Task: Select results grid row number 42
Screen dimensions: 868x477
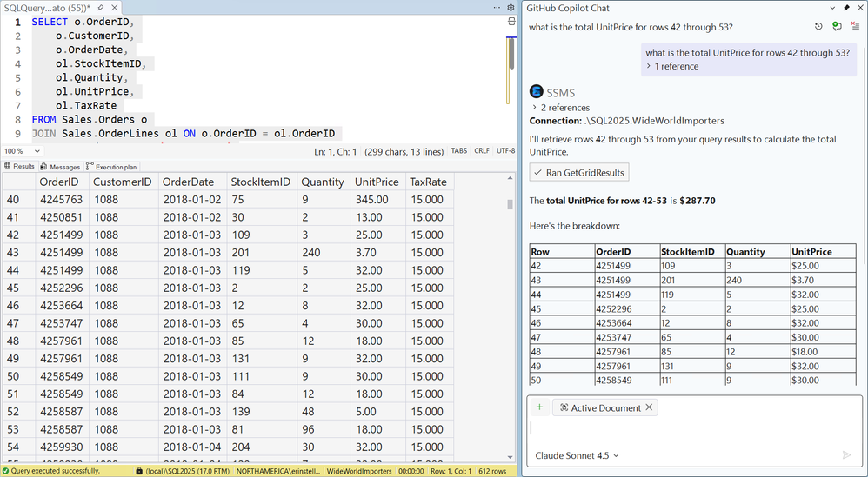Action: [x=18, y=235]
